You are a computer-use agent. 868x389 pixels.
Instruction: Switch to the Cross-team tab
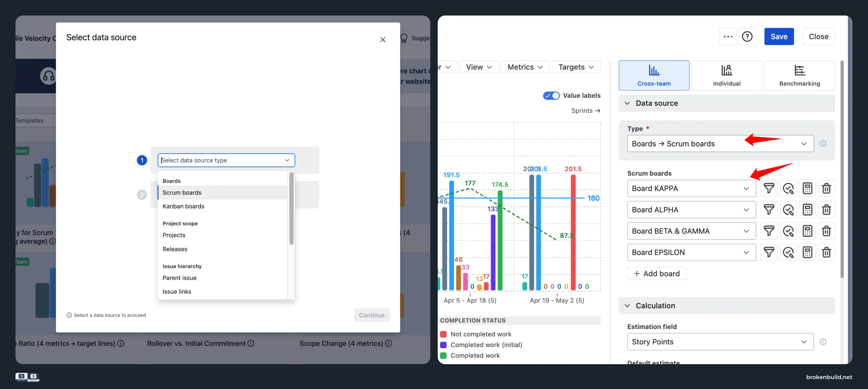click(x=654, y=75)
